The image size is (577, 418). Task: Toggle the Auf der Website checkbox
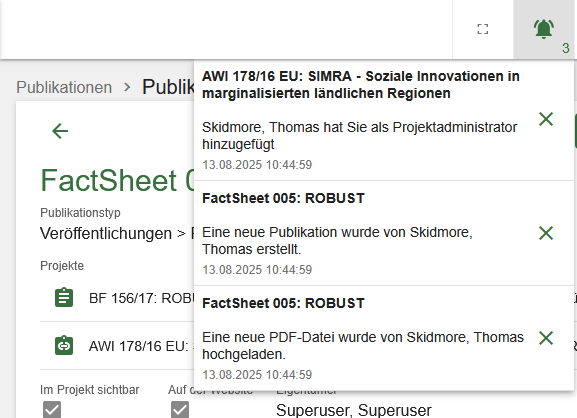(180, 410)
